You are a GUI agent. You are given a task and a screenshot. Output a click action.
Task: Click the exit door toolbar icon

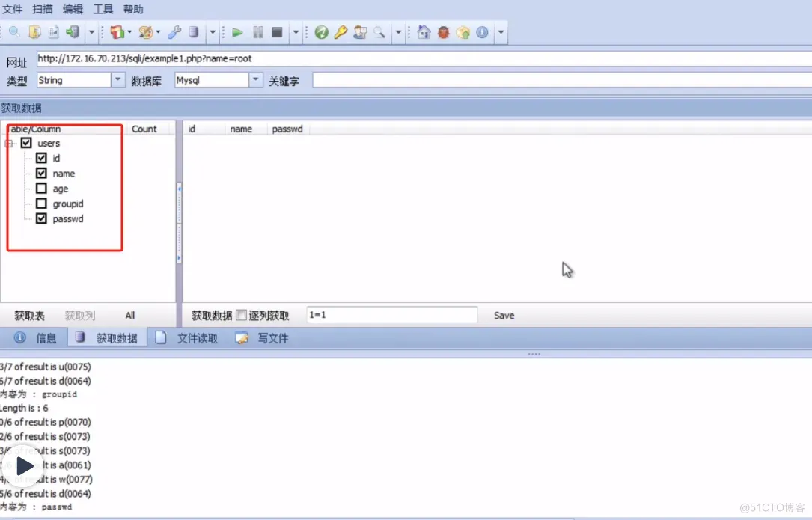[x=73, y=32]
